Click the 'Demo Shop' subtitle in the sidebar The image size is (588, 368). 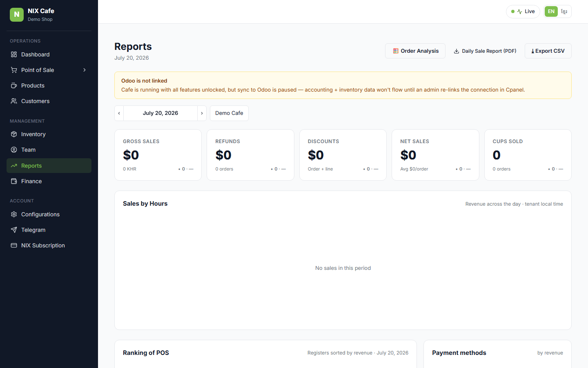pos(40,19)
